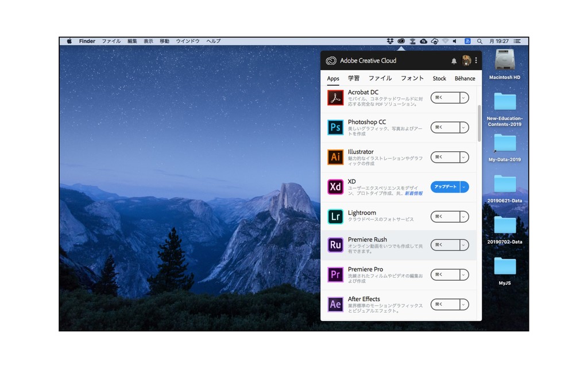The image size is (588, 368).
Task: Open XD 新着情報 link
Action: (413, 193)
